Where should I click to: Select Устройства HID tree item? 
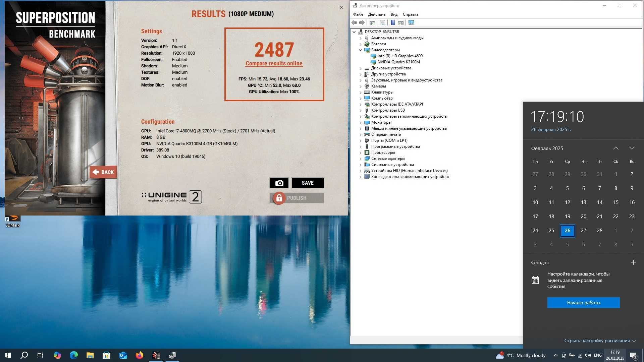[x=409, y=171]
